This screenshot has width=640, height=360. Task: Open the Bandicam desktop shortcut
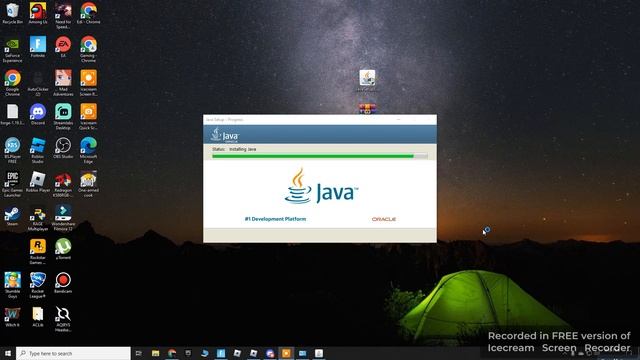pyautogui.click(x=63, y=282)
